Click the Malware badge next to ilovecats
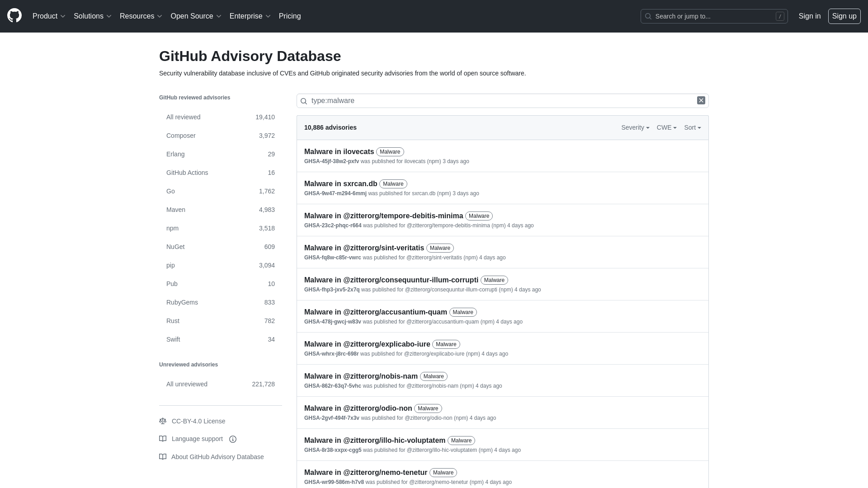This screenshot has height=488, width=868. pyautogui.click(x=390, y=152)
